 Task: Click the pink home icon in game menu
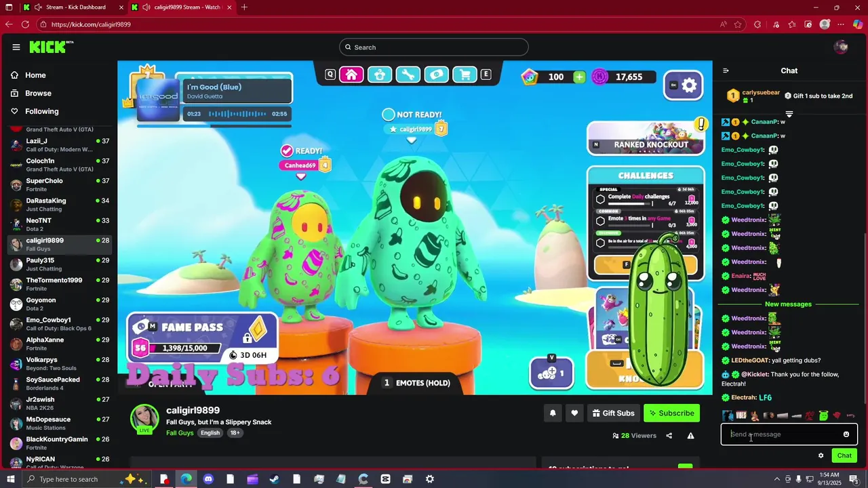pyautogui.click(x=351, y=75)
